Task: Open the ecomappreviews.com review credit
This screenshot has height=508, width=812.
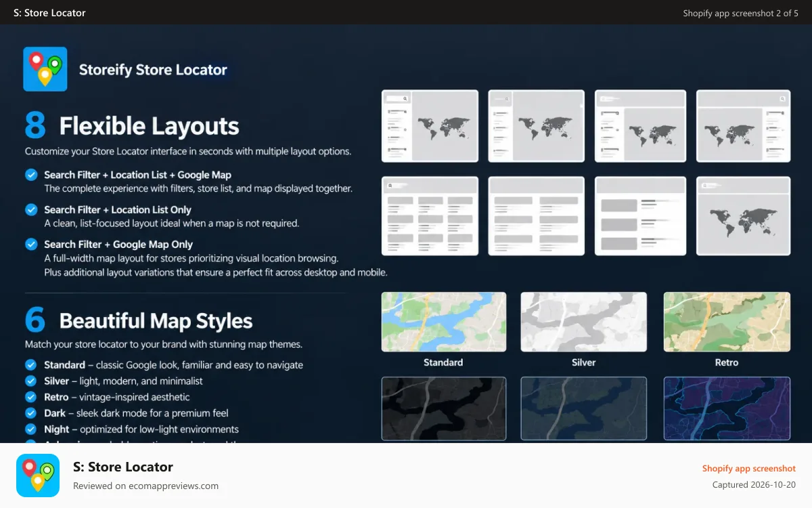Action: click(145, 486)
